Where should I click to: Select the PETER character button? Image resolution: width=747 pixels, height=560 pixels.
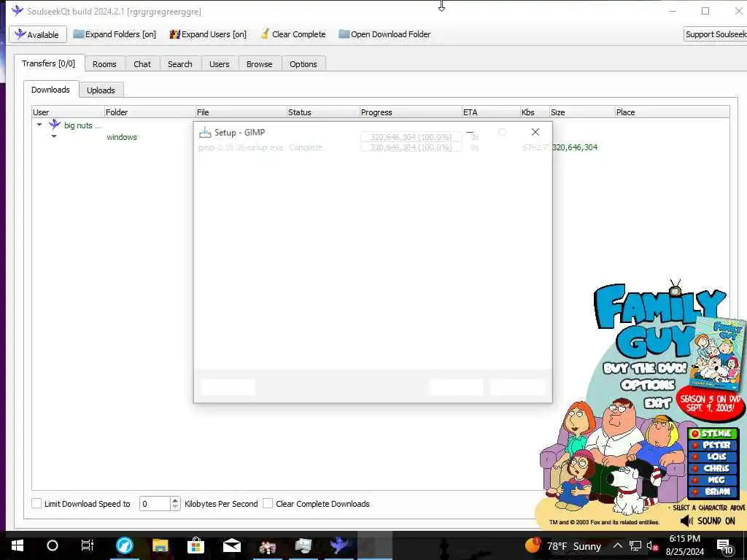click(x=713, y=445)
